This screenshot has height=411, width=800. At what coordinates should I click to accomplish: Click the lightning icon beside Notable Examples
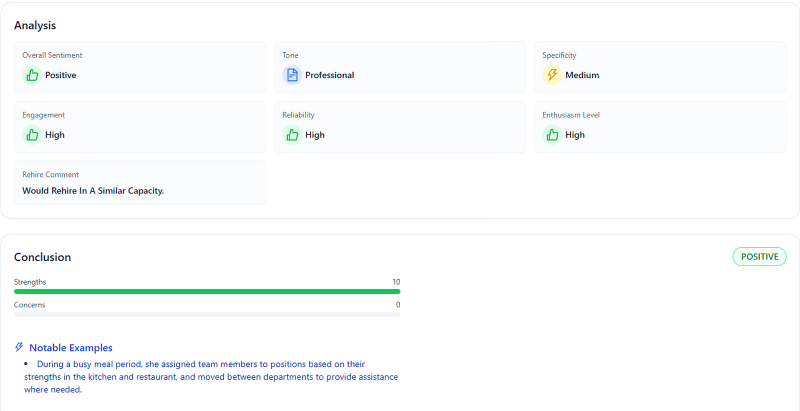19,347
